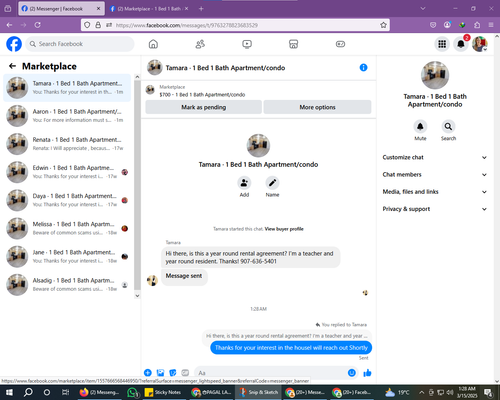Open the Edwin conversation
This screenshot has height=400, width=500.
click(x=67, y=172)
